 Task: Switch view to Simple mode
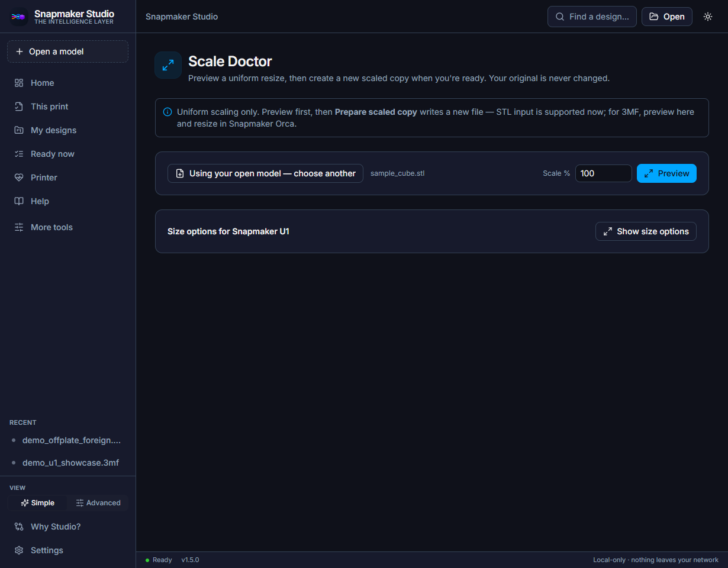tap(37, 503)
